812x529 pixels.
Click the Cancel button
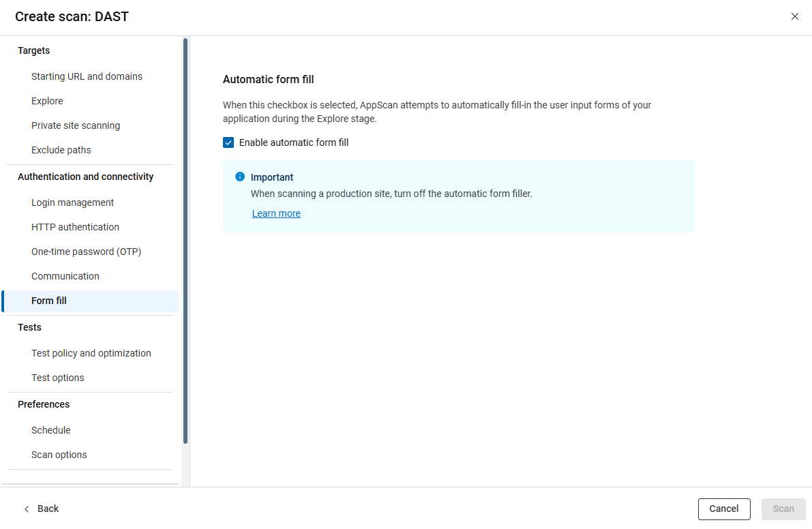point(724,509)
